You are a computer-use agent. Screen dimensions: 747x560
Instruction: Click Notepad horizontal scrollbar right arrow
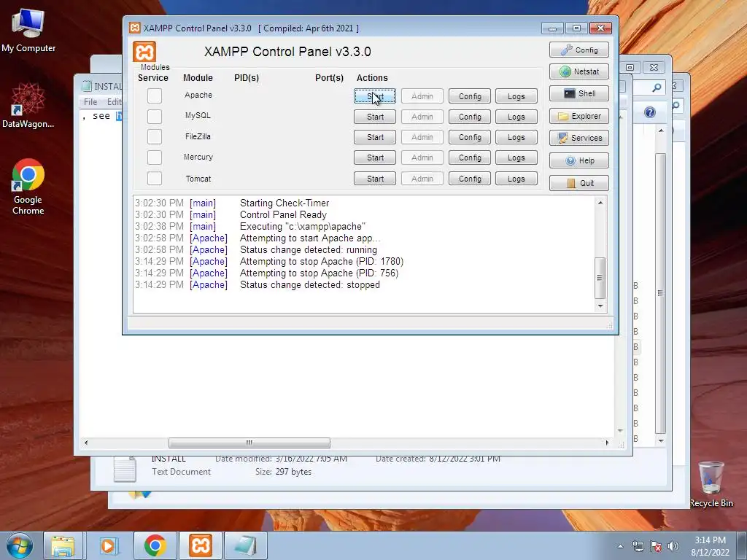[607, 443]
